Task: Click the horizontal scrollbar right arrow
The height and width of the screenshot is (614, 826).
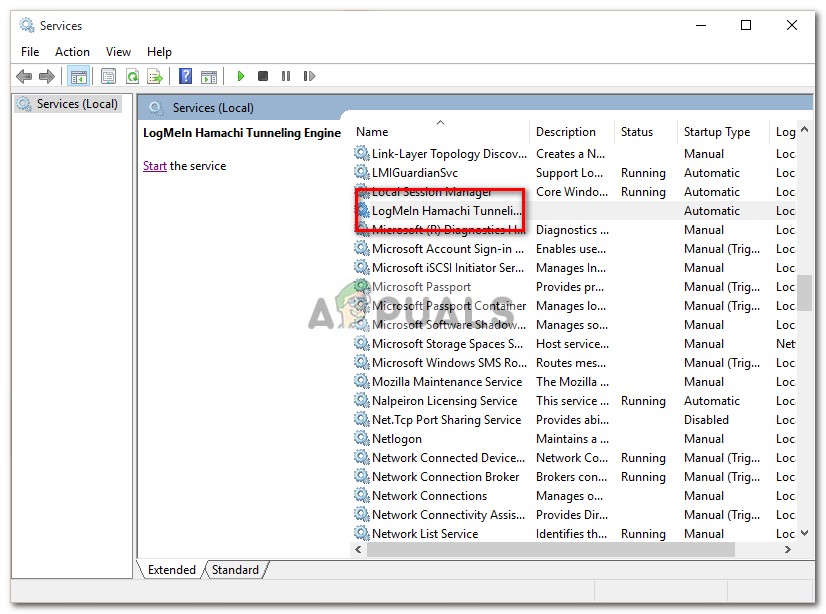Action: point(788,549)
